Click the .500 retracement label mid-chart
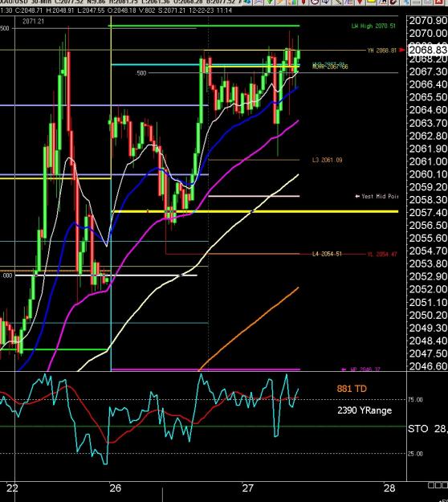The image size is (448, 502). [141, 73]
